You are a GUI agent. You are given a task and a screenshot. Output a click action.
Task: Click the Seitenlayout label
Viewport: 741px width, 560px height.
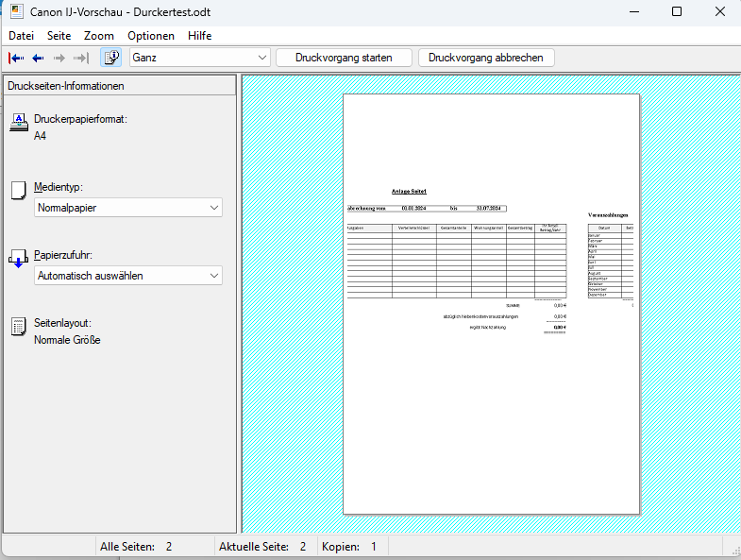coord(63,323)
